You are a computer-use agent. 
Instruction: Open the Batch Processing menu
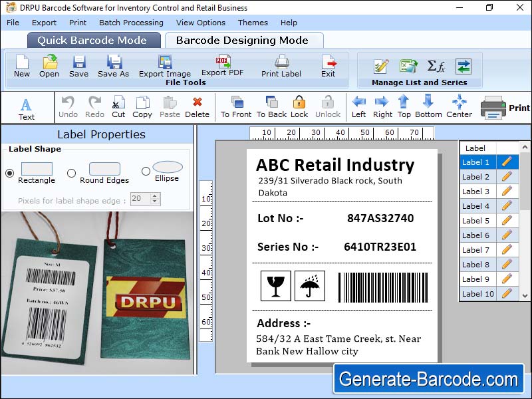pos(131,22)
